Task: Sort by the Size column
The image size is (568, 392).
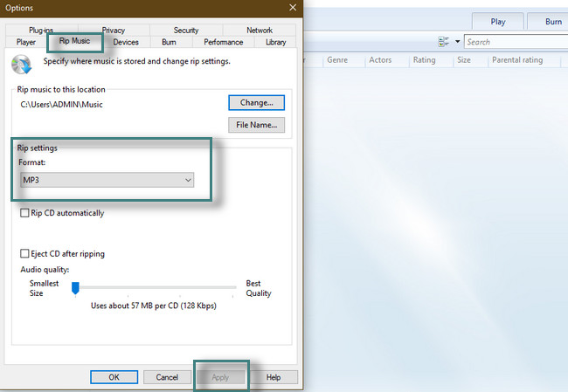Action: tap(464, 60)
